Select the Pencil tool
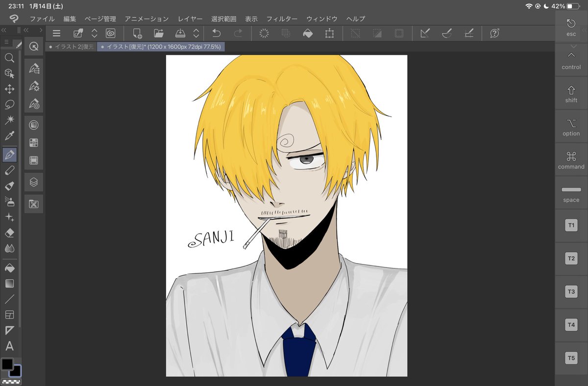This screenshot has width=588, height=386. pos(9,170)
